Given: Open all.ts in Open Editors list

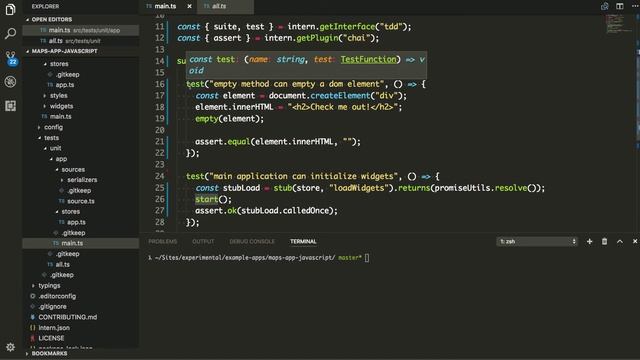Looking at the screenshot, I should (x=81, y=41).
